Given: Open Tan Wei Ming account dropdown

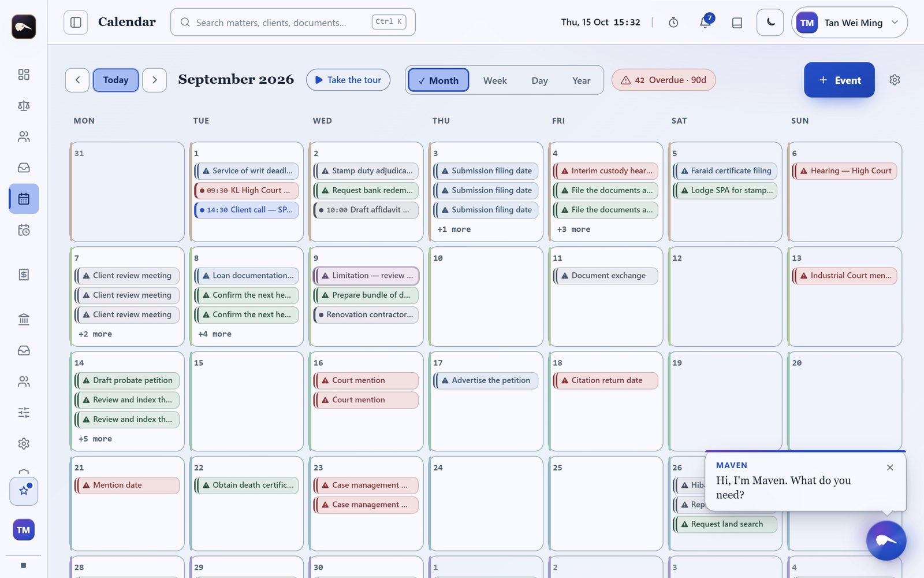Looking at the screenshot, I should (850, 23).
